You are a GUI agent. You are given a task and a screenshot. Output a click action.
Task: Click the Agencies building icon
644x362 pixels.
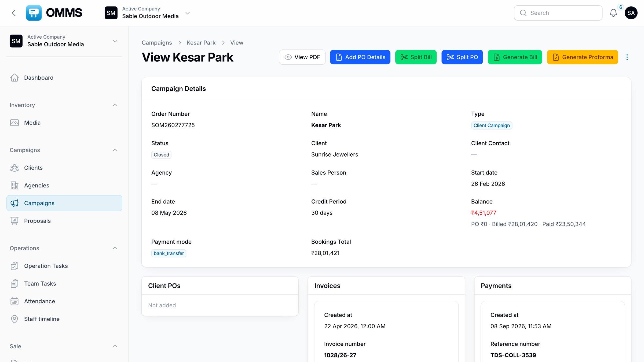click(14, 185)
